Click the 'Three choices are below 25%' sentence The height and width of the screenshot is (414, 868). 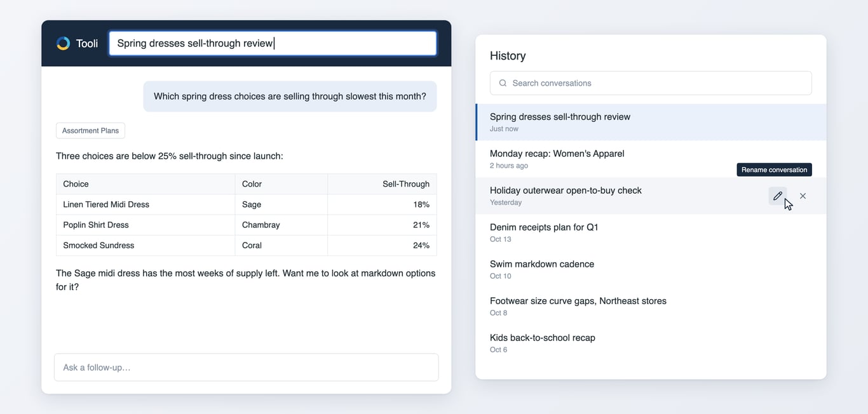[x=170, y=156]
